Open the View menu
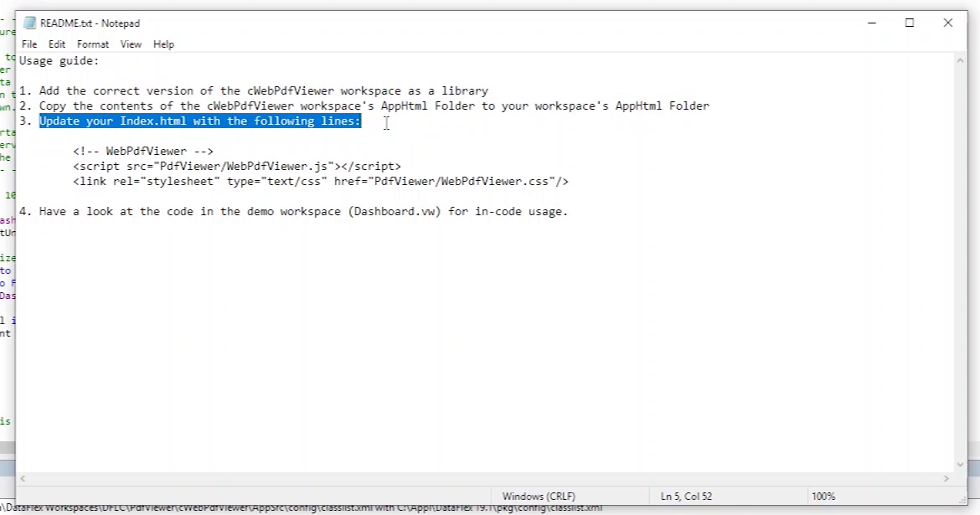The height and width of the screenshot is (515, 980). click(131, 44)
